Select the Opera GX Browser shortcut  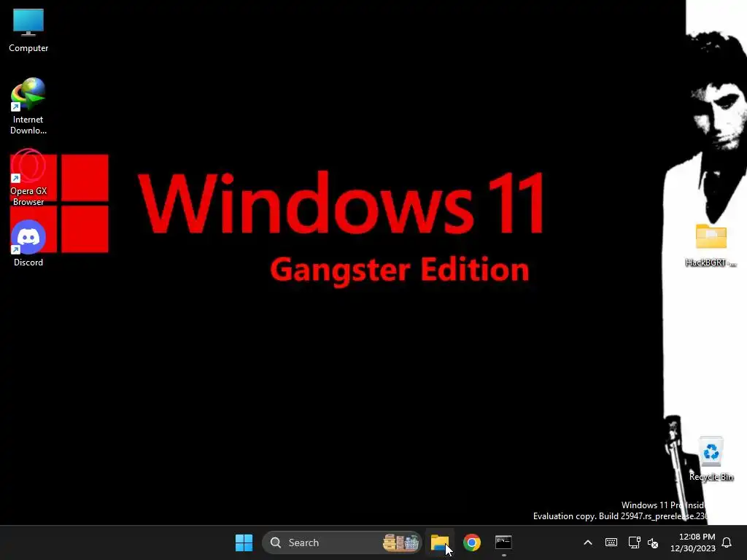28,178
